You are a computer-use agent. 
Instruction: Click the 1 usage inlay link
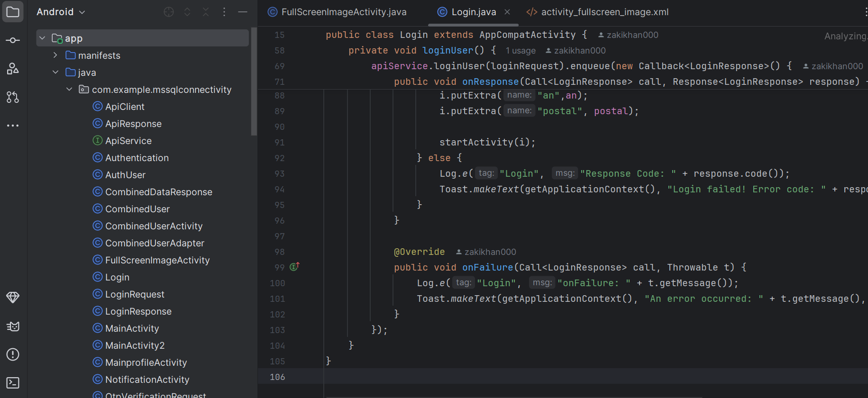[521, 51]
